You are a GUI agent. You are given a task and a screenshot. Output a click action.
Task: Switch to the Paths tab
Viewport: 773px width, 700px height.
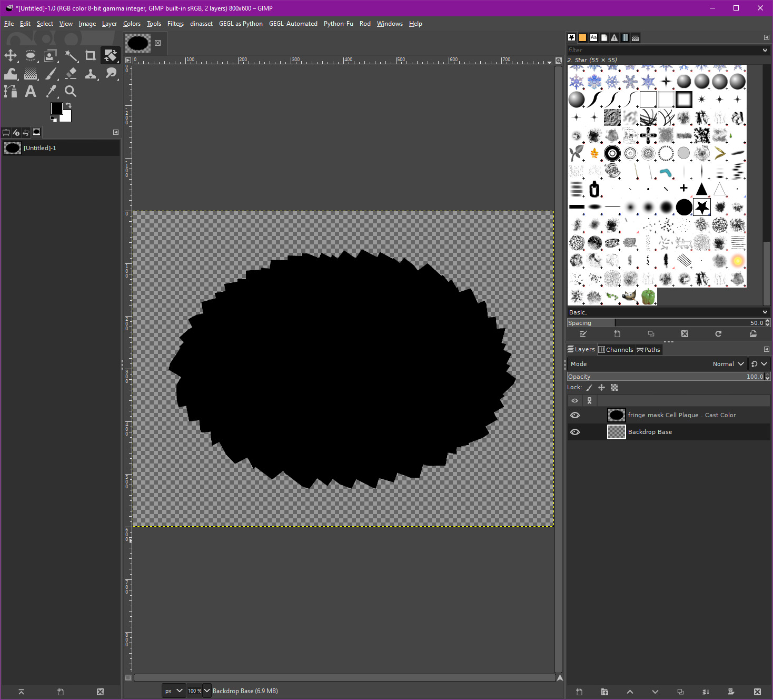pyautogui.click(x=648, y=350)
